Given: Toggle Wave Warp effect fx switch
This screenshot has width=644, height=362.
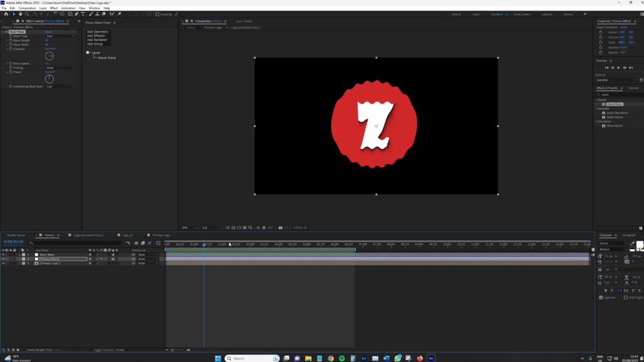Looking at the screenshot, I should pyautogui.click(x=6, y=31).
